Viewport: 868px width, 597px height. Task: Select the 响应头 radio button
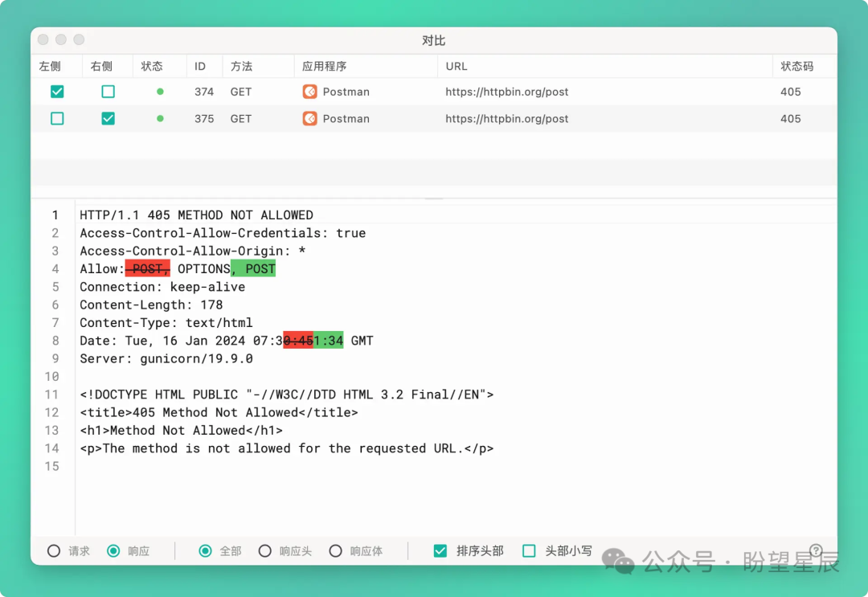[x=265, y=551]
